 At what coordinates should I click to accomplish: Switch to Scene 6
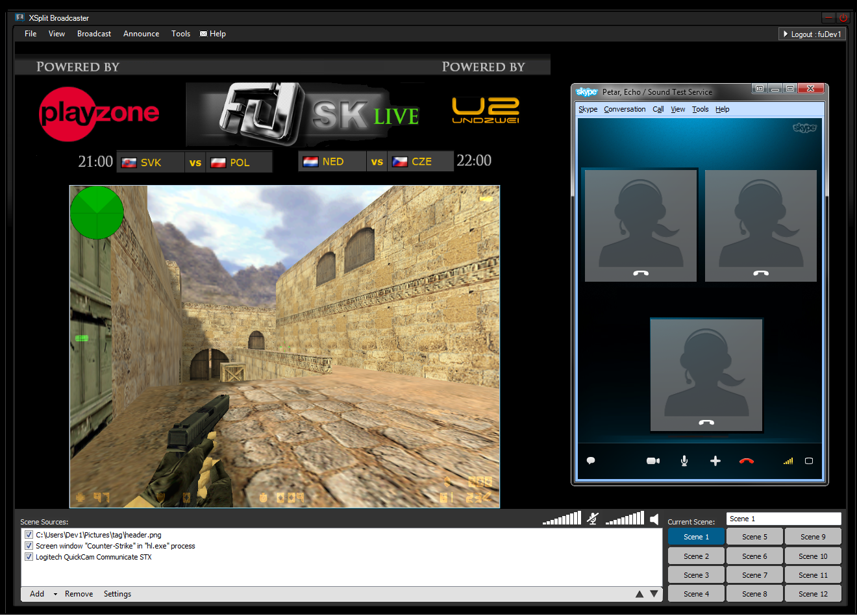click(754, 556)
